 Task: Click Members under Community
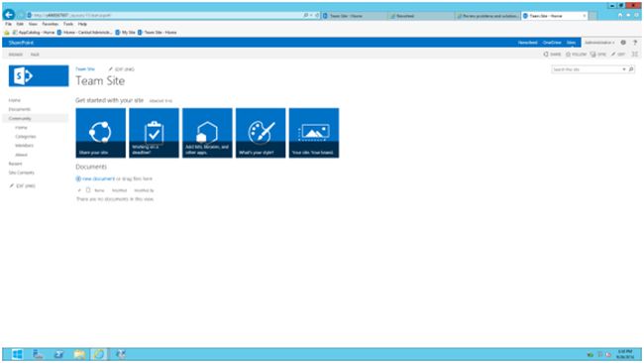tap(24, 146)
